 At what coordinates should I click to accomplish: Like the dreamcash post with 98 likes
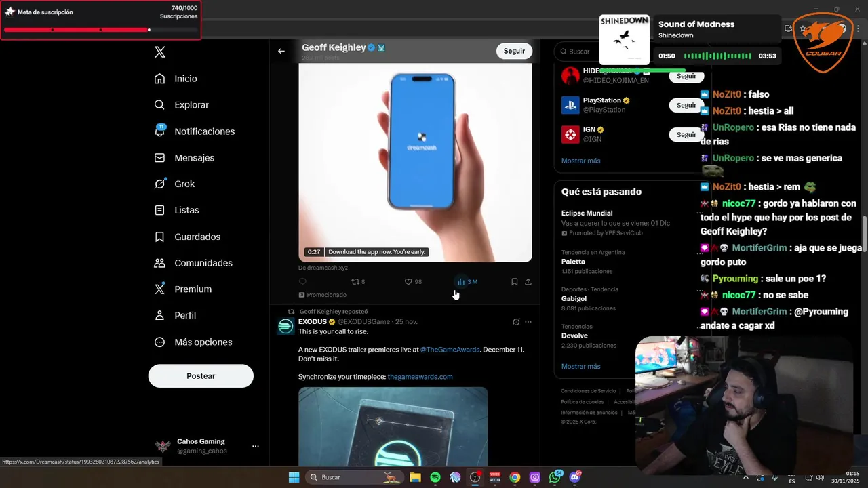pyautogui.click(x=413, y=281)
